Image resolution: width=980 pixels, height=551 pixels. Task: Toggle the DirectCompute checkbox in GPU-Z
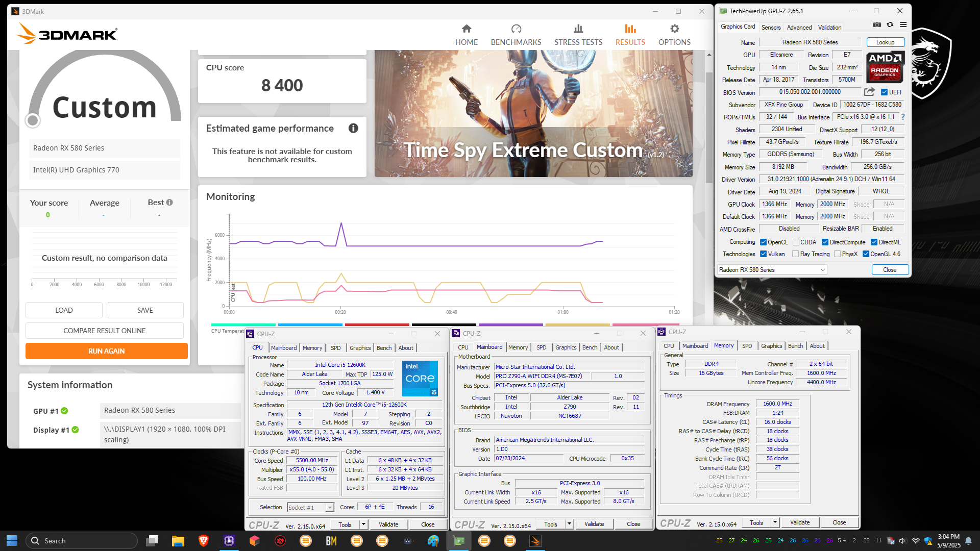[825, 242]
